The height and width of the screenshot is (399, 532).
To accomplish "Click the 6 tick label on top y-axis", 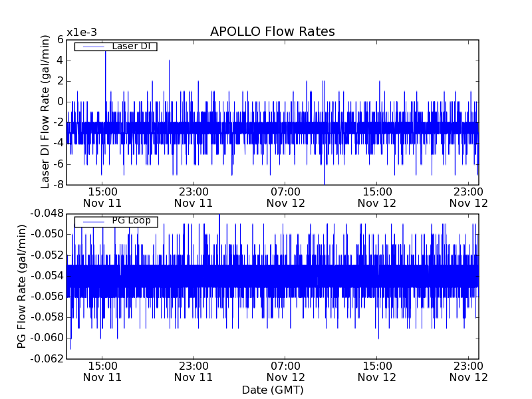I will [x=60, y=39].
